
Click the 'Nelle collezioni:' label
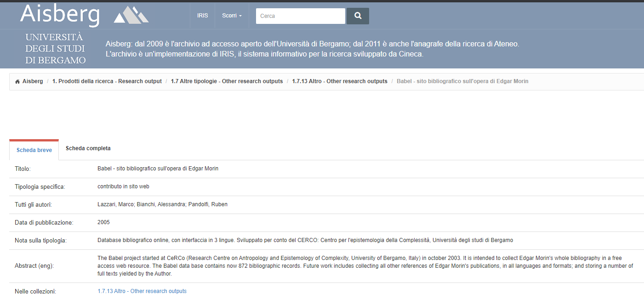tap(35, 292)
